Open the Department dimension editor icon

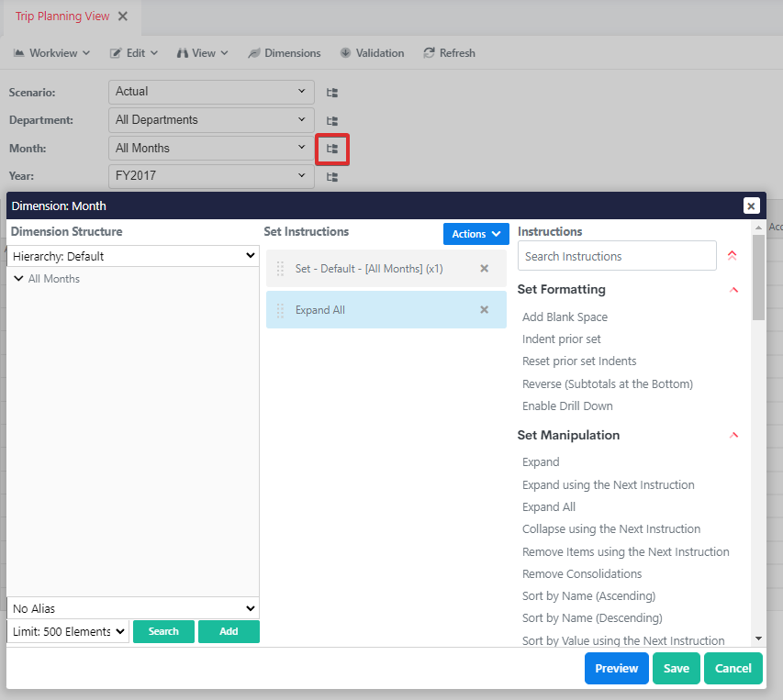coord(332,121)
